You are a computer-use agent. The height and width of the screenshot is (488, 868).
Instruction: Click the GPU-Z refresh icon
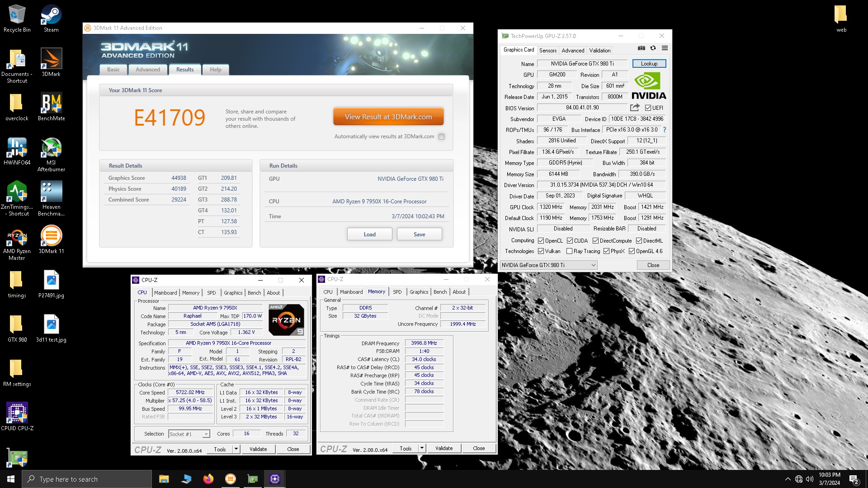tap(653, 48)
